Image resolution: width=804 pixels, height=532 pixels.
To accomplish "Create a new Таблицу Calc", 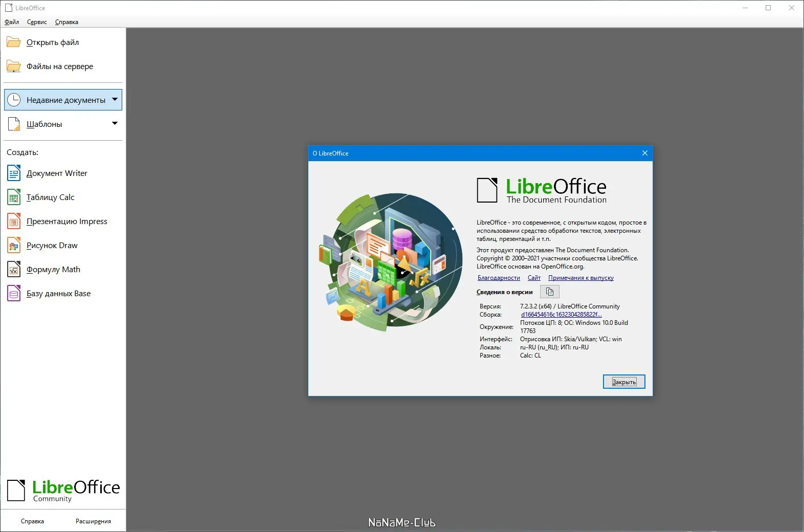I will tap(63, 197).
